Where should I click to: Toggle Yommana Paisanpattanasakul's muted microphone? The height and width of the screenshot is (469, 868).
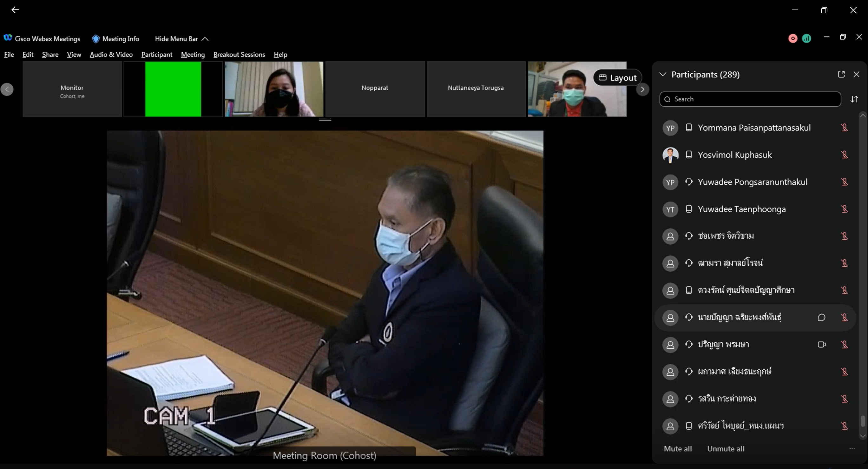845,128
